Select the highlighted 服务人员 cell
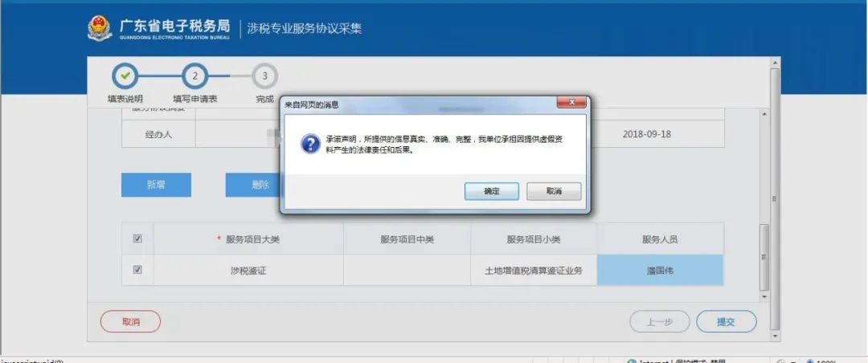The height and width of the screenshot is (363, 868). (660, 270)
